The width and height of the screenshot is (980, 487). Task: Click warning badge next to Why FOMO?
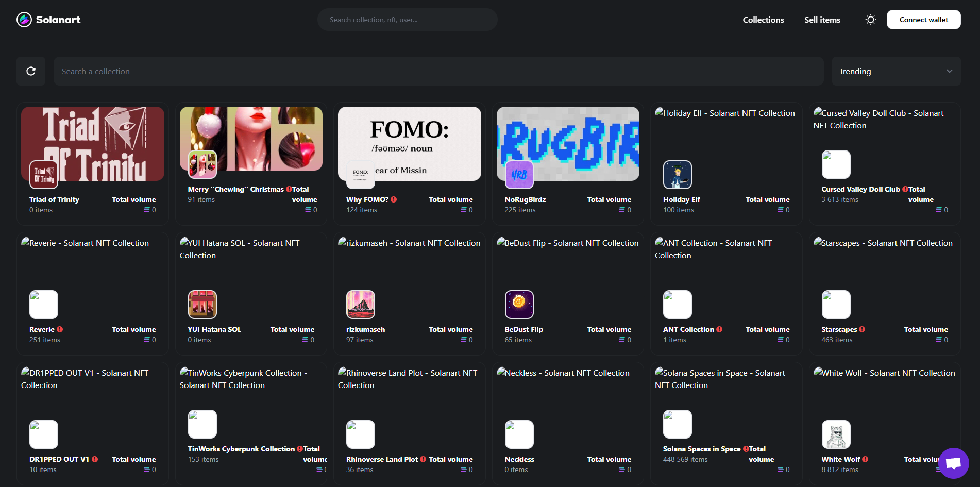pos(394,199)
